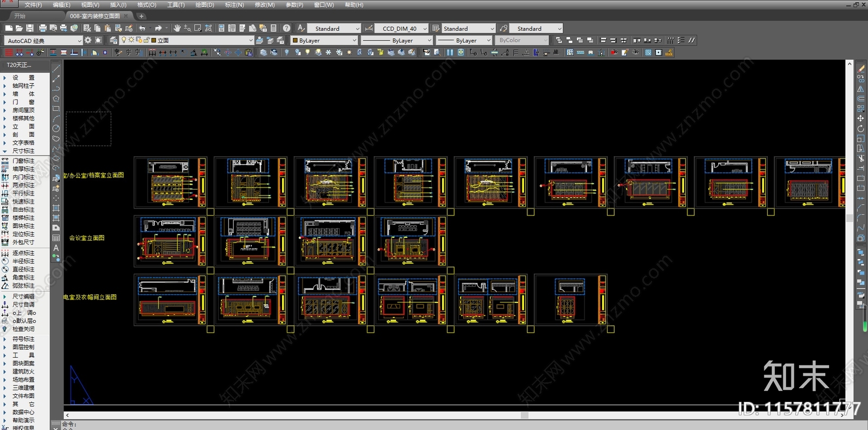
Task: Open the table style Standard dropdown
Action: 469,28
